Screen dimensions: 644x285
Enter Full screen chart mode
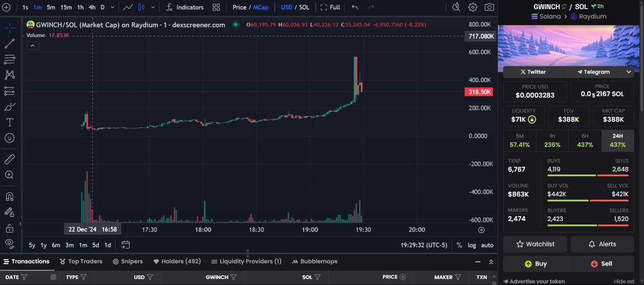click(330, 8)
